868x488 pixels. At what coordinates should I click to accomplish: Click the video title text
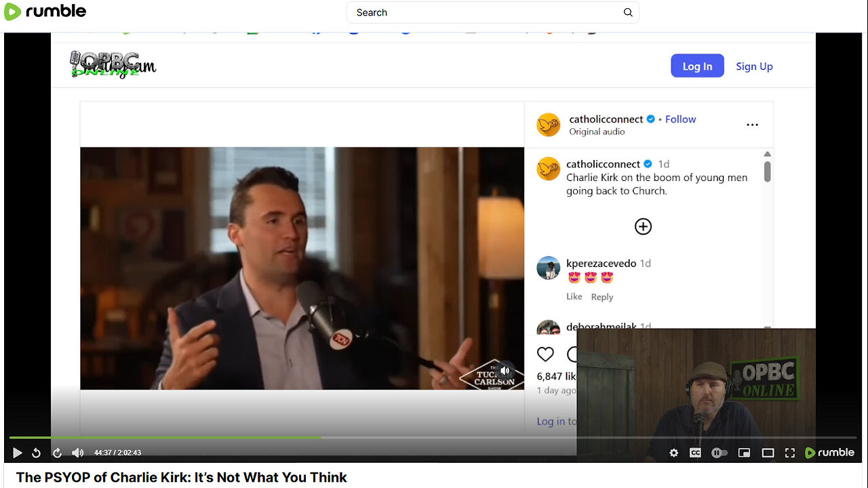point(181,477)
